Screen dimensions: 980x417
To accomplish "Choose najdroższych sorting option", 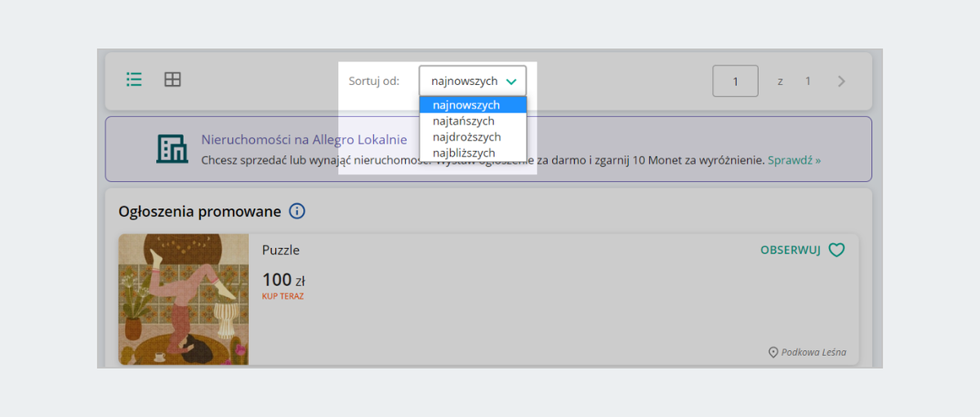I will (x=466, y=137).
